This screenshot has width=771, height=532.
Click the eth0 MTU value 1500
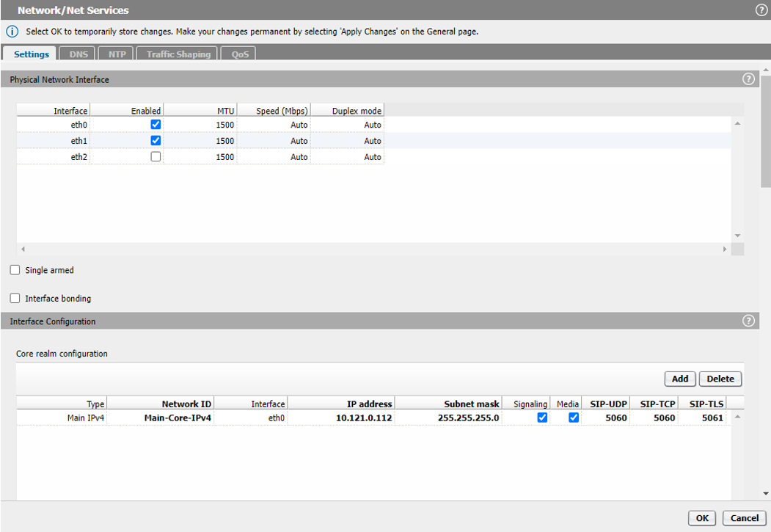click(x=200, y=125)
